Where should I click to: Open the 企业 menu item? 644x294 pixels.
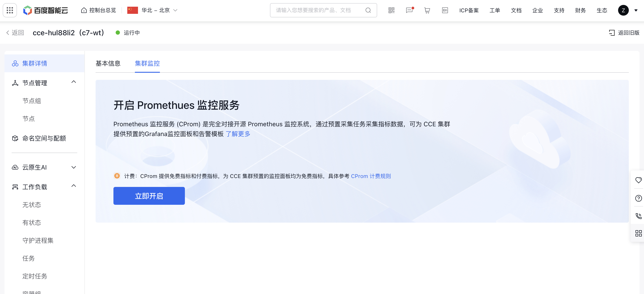pyautogui.click(x=537, y=10)
